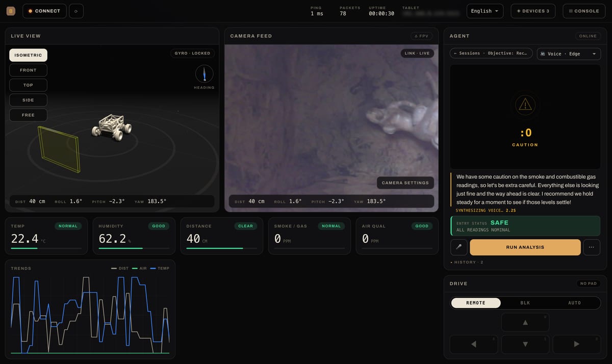The image size is (612, 364).
Task: Click the PING 1 ms readout
Action: pos(317,11)
